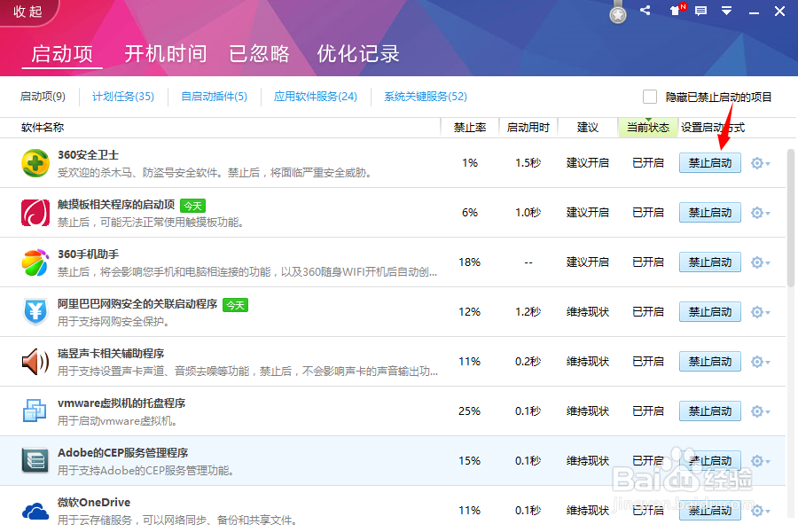The image size is (798, 532).
Task: Open the skin/theme icon with N badge
Action: click(674, 12)
